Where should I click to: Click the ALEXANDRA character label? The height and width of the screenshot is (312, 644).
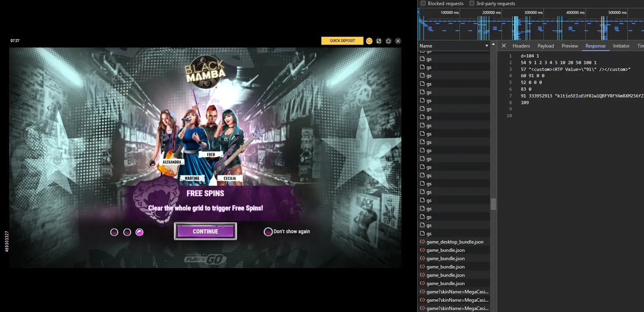tap(172, 162)
